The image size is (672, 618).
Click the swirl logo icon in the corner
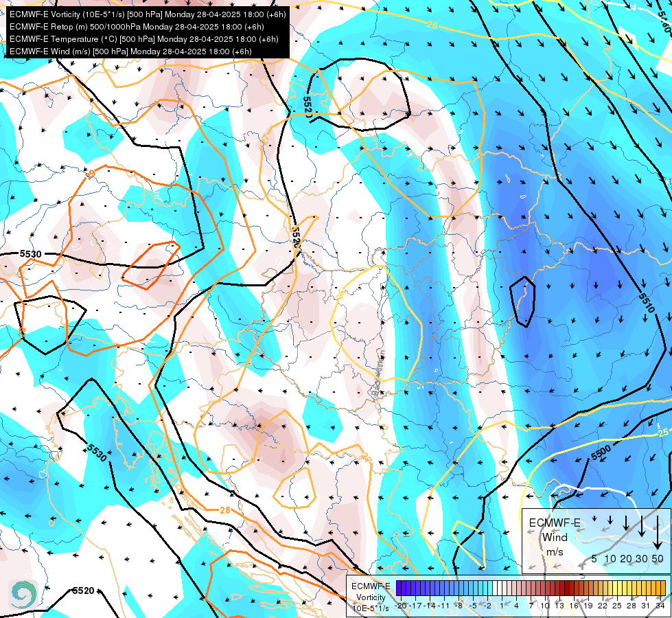(x=23, y=595)
